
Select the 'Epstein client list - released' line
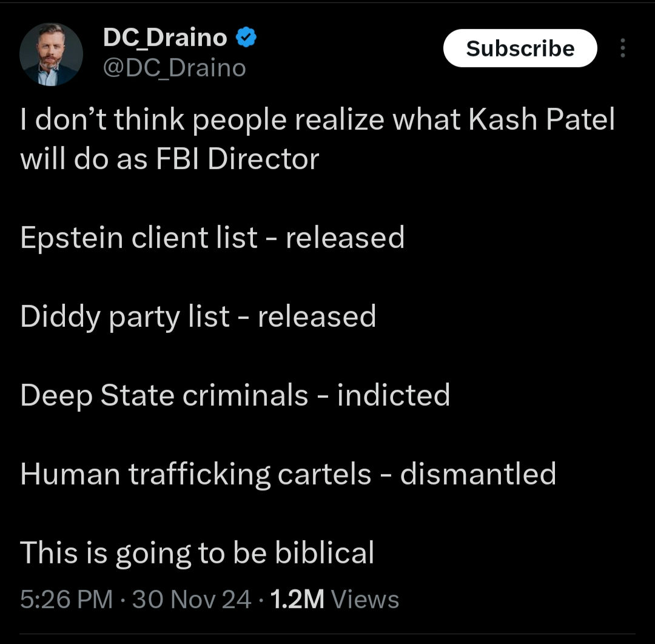212,237
